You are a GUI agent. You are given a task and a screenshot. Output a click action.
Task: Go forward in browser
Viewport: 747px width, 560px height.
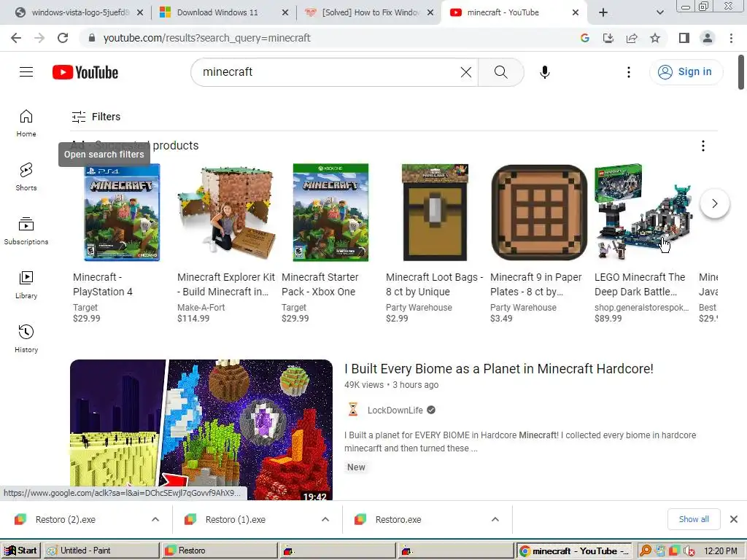39,38
